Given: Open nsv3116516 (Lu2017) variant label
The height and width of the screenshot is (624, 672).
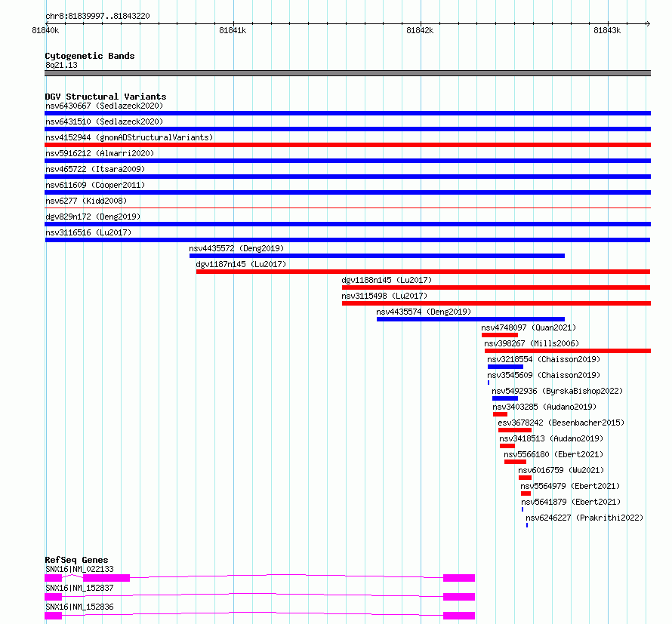Looking at the screenshot, I should coord(88,232).
